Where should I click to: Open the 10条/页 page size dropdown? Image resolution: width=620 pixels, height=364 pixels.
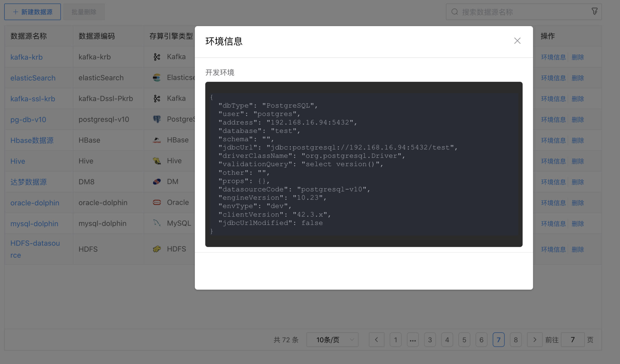pos(332,339)
